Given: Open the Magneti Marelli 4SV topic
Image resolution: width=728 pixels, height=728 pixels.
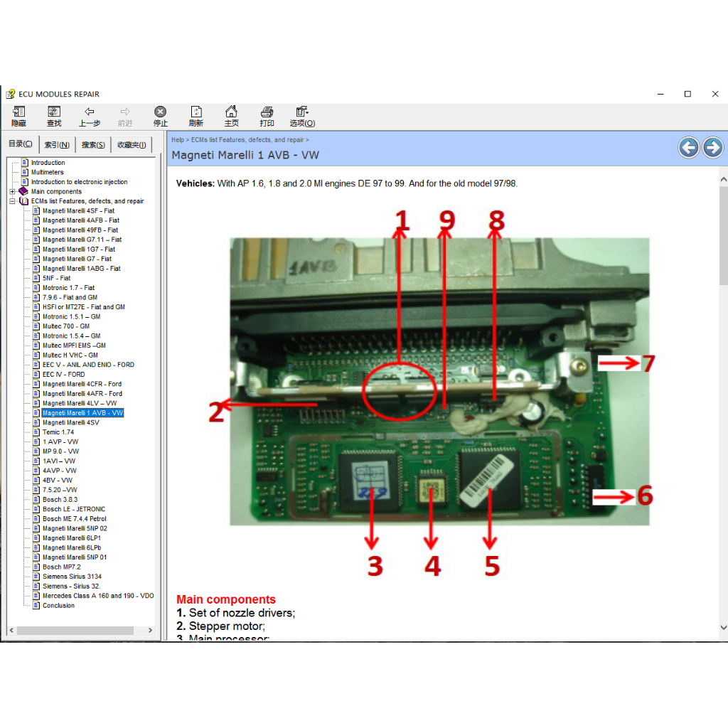Looking at the screenshot, I should coord(70,422).
